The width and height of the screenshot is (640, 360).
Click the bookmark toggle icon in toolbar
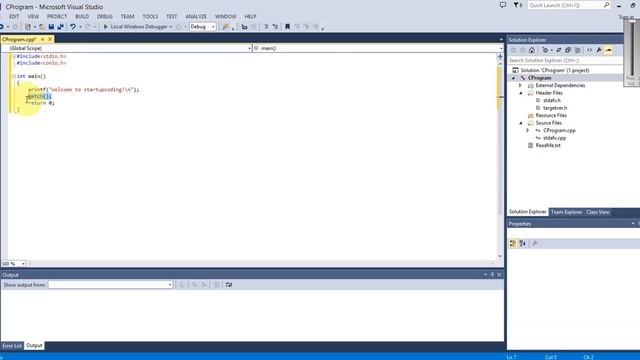tap(287, 27)
